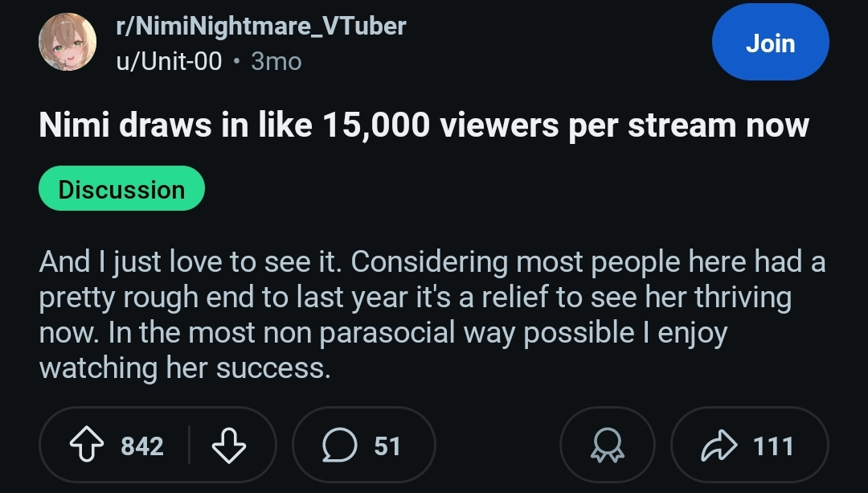This screenshot has height=493, width=868.
Task: Click the word "Nimi" in the title
Action: [x=72, y=126]
